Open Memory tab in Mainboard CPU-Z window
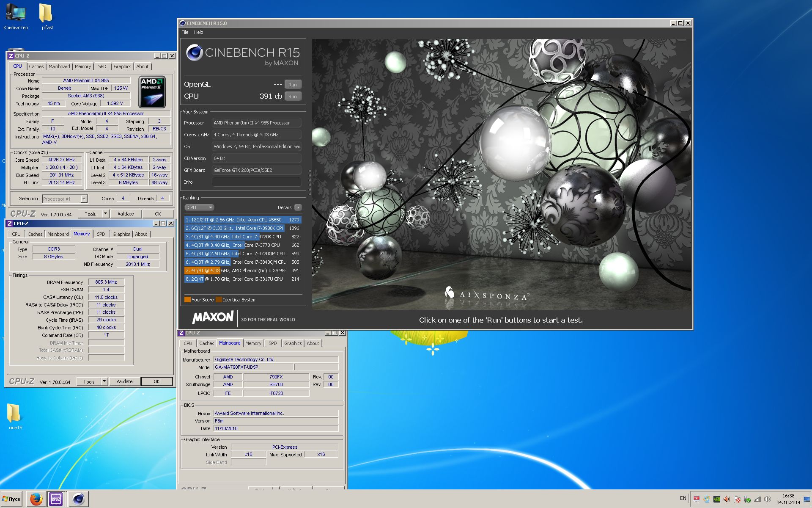 pos(253,343)
